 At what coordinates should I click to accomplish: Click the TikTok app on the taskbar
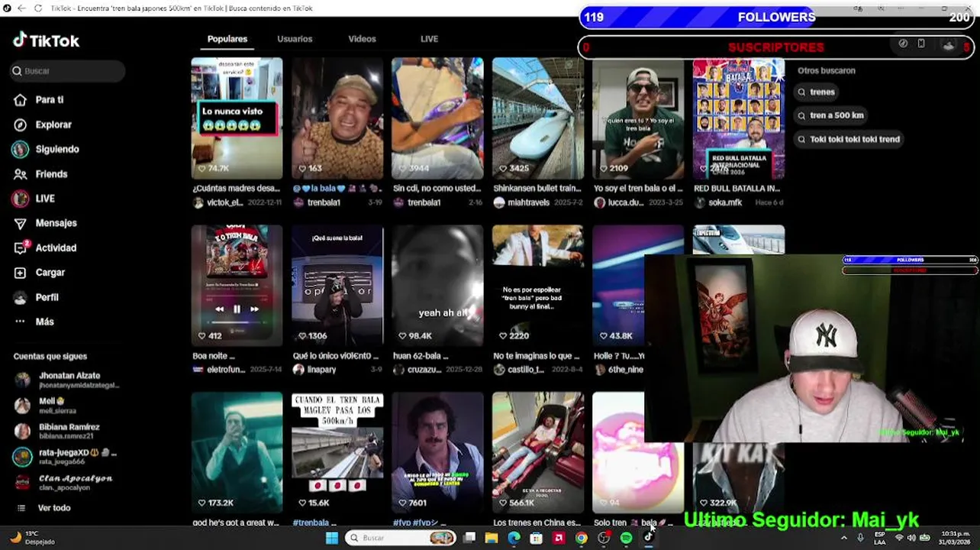[x=648, y=538]
